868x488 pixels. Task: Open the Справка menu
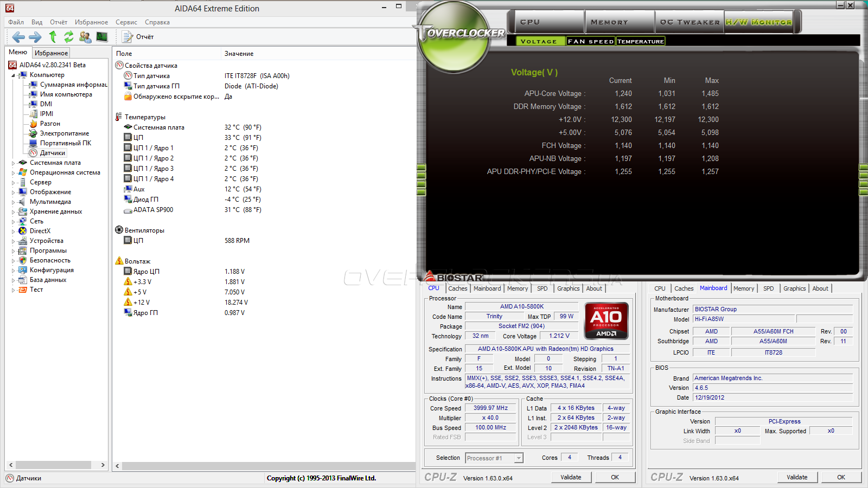[157, 22]
